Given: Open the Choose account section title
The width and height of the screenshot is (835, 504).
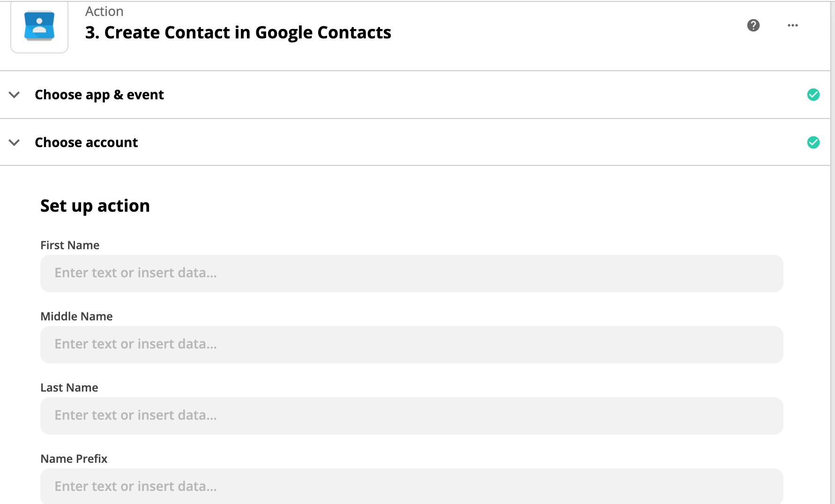Looking at the screenshot, I should pos(86,142).
